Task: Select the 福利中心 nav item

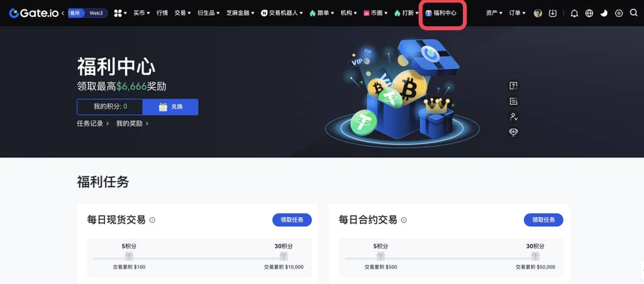Action: point(441,13)
